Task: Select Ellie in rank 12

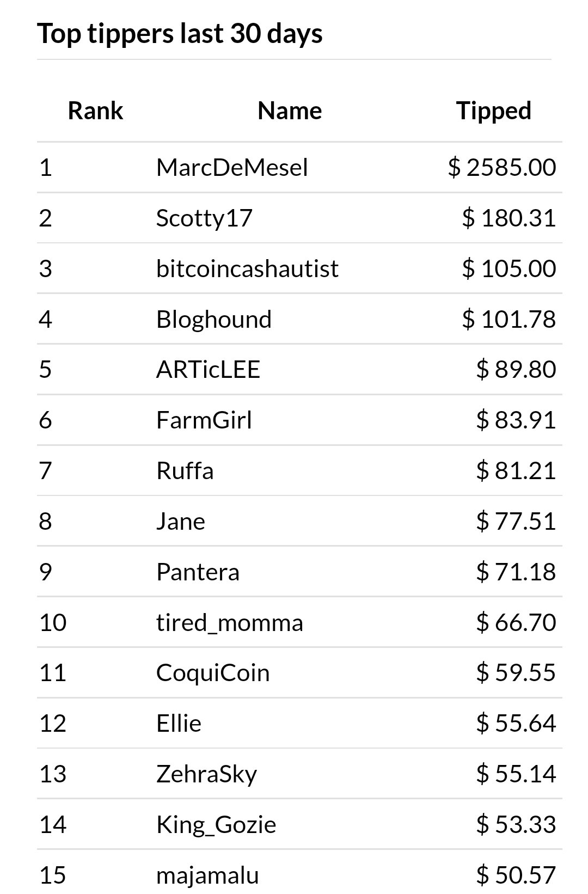Action: tap(179, 724)
